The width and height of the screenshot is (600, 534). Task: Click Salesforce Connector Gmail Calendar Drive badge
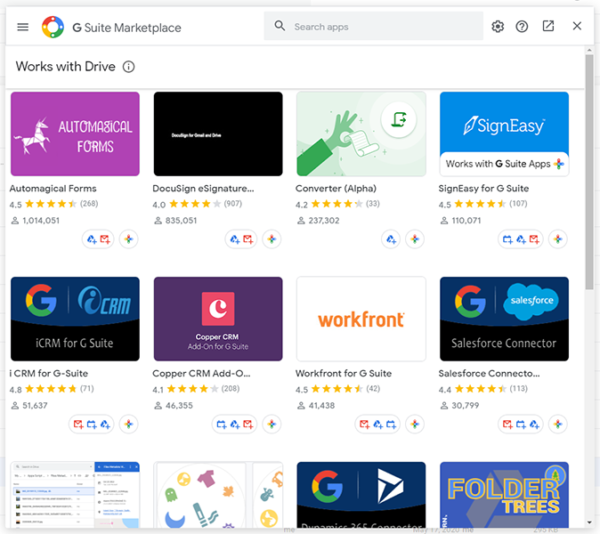click(520, 424)
